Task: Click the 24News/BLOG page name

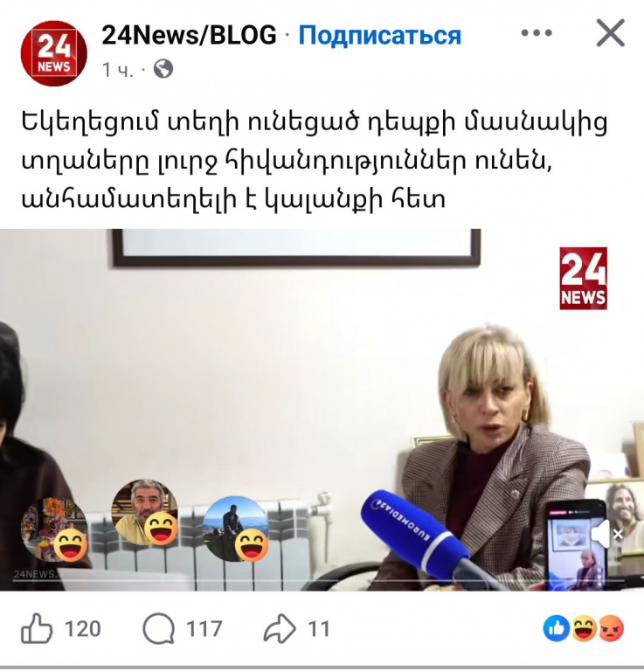Action: pyautogui.click(x=189, y=35)
